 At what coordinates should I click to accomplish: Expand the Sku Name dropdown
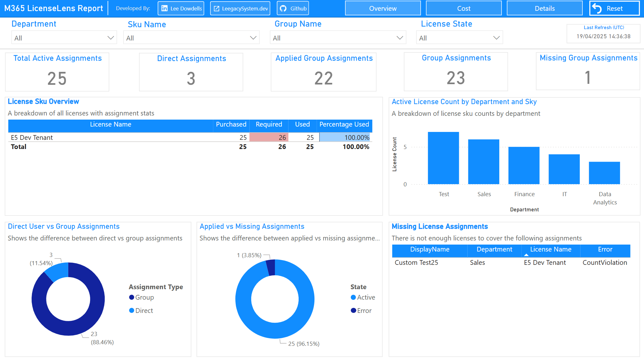[x=253, y=38]
